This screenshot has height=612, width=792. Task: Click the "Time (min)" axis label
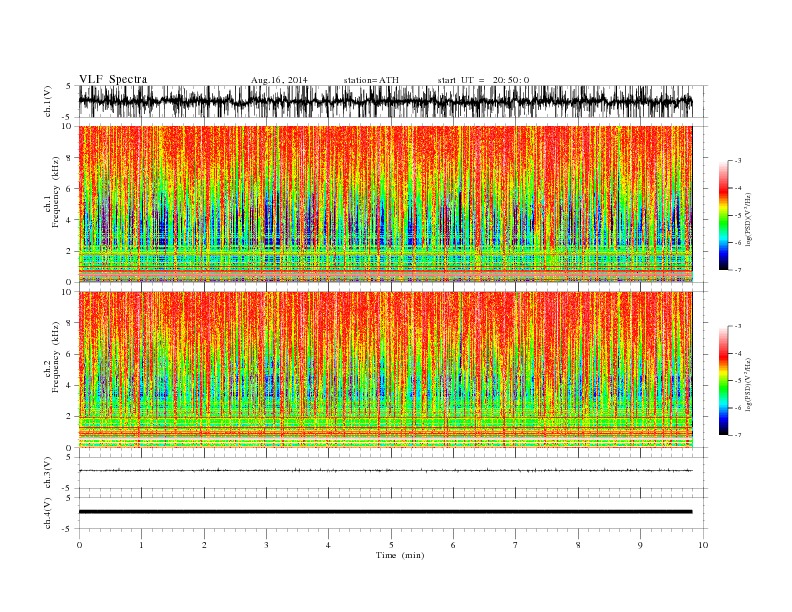pos(400,555)
